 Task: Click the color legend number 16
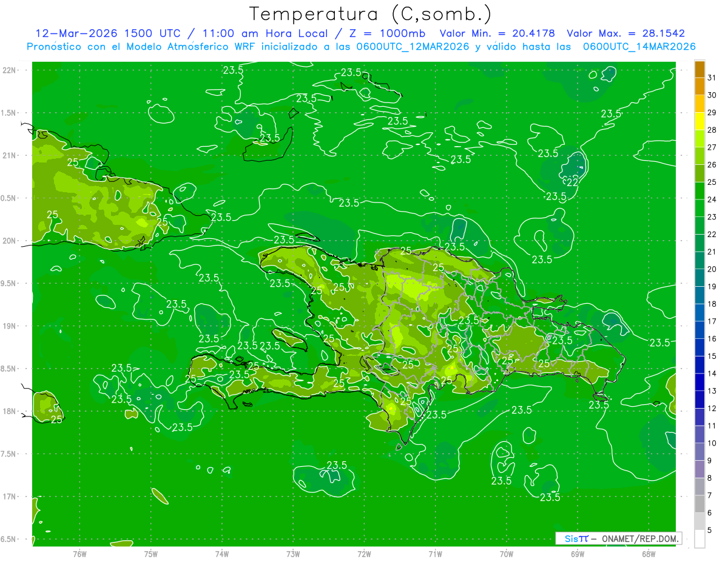pyautogui.click(x=712, y=338)
